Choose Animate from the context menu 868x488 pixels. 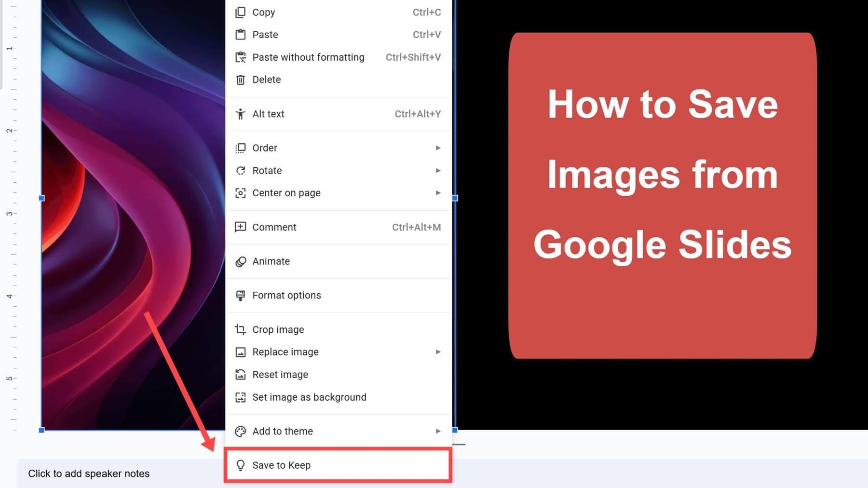tap(339, 261)
